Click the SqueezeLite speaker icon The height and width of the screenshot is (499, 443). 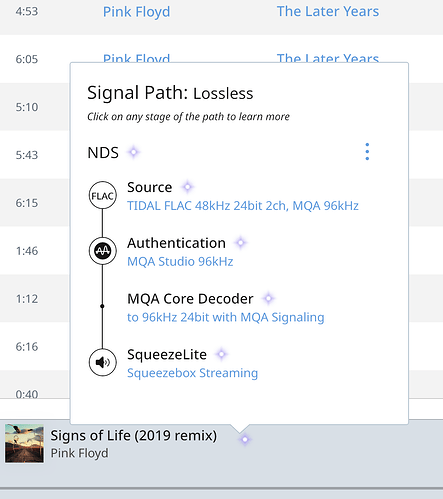click(103, 362)
